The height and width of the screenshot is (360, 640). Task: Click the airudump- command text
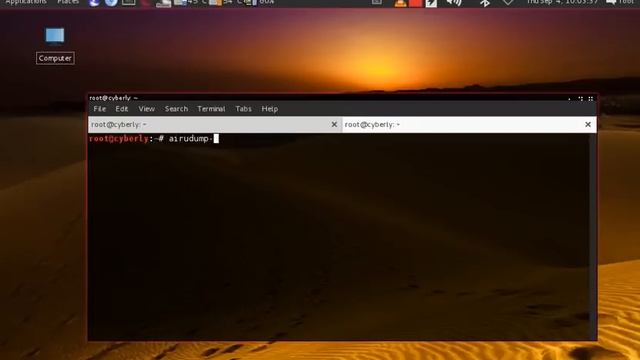[191, 139]
